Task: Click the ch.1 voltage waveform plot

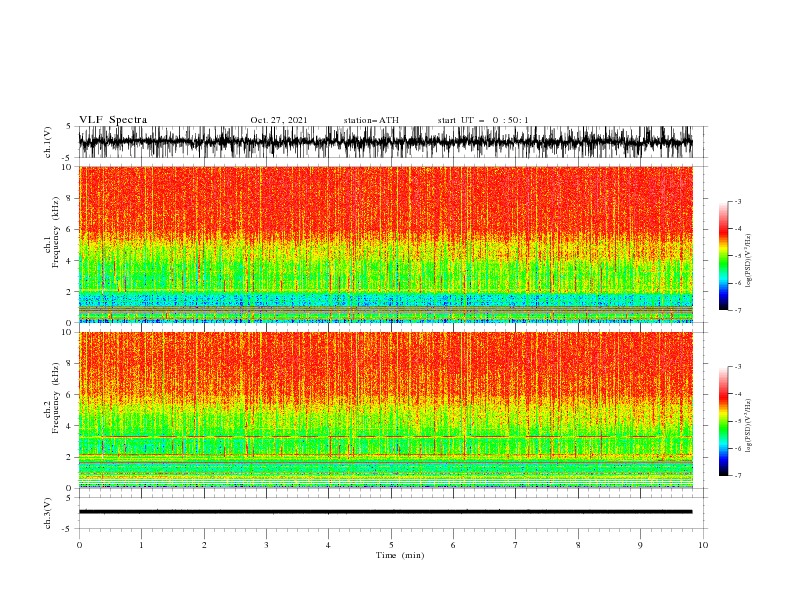Action: (x=385, y=142)
